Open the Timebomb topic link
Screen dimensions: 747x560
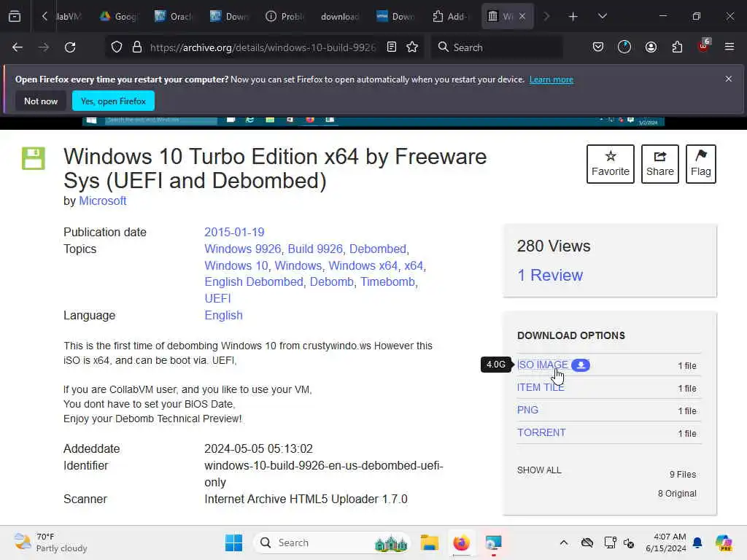(x=387, y=282)
